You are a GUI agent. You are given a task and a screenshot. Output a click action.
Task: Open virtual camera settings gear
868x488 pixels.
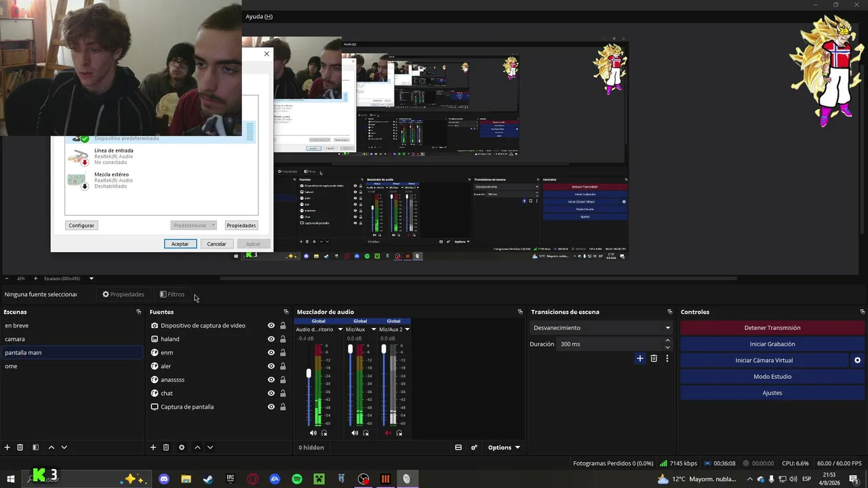pos(857,361)
